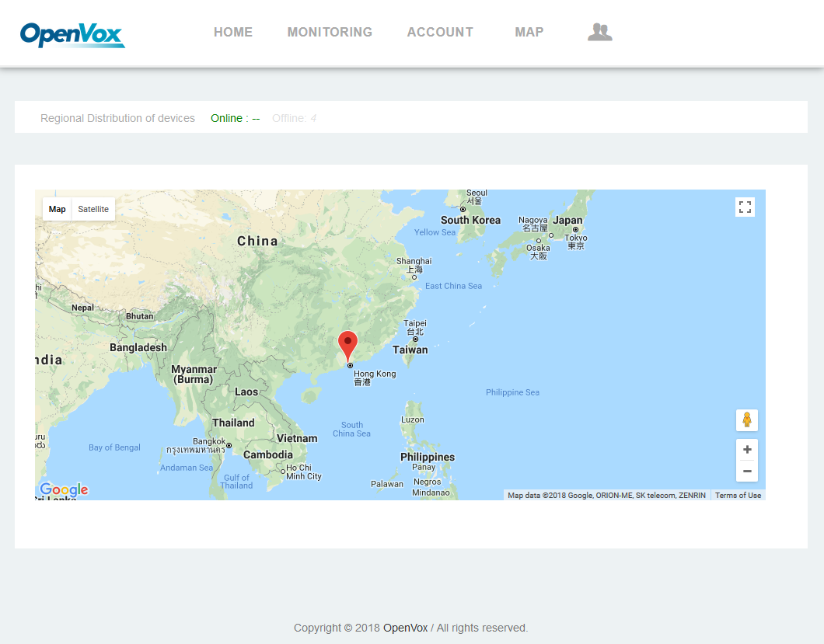Click the Bangladesh map label
Viewport: 824px width, 644px height.
(138, 347)
